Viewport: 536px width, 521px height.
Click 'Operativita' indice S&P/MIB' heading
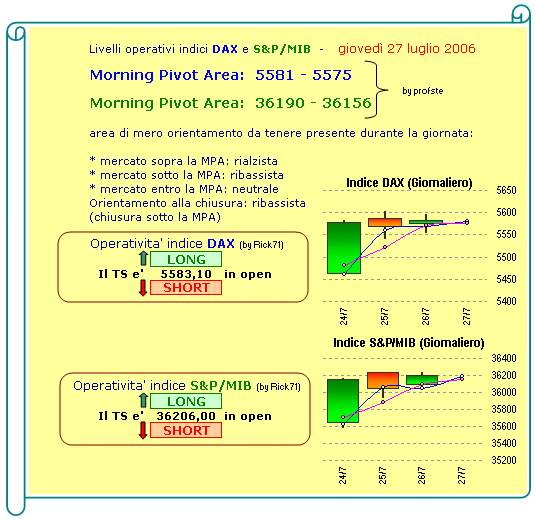(x=162, y=386)
